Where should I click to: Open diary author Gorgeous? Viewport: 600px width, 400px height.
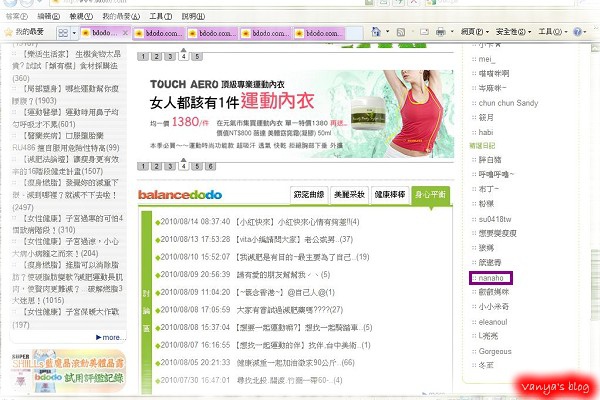495,351
